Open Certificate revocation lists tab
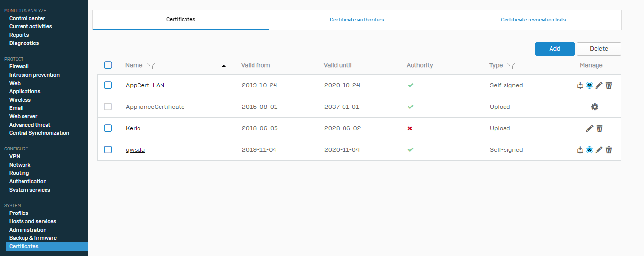This screenshot has width=644, height=256. (533, 20)
